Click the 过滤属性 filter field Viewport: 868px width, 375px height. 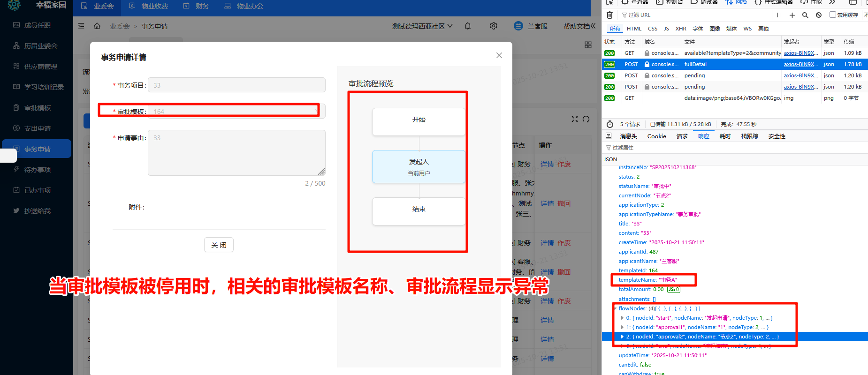[x=735, y=148]
